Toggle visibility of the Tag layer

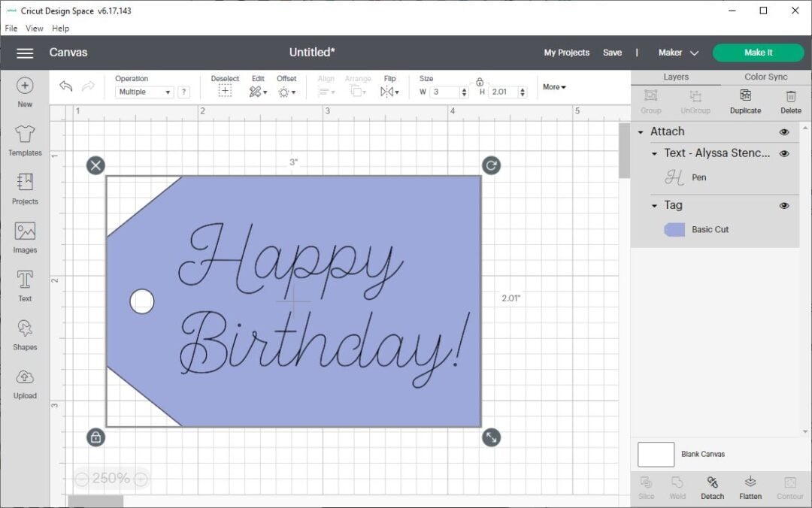pyautogui.click(x=783, y=205)
